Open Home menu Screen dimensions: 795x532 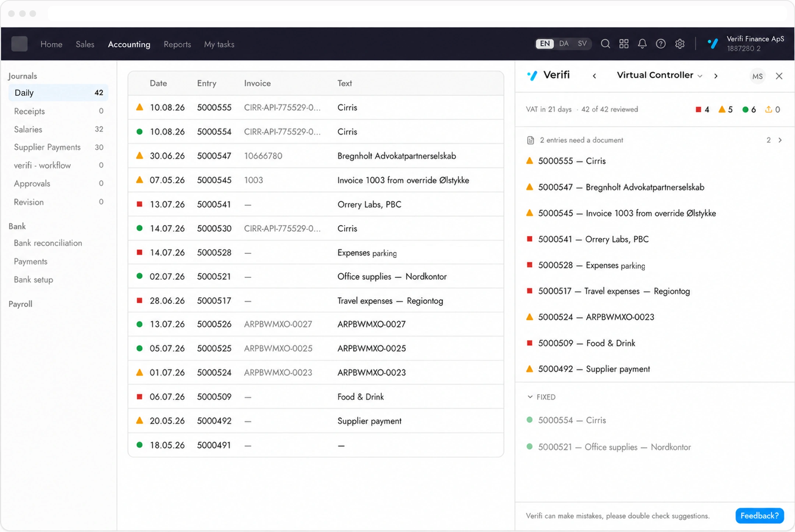click(x=52, y=45)
